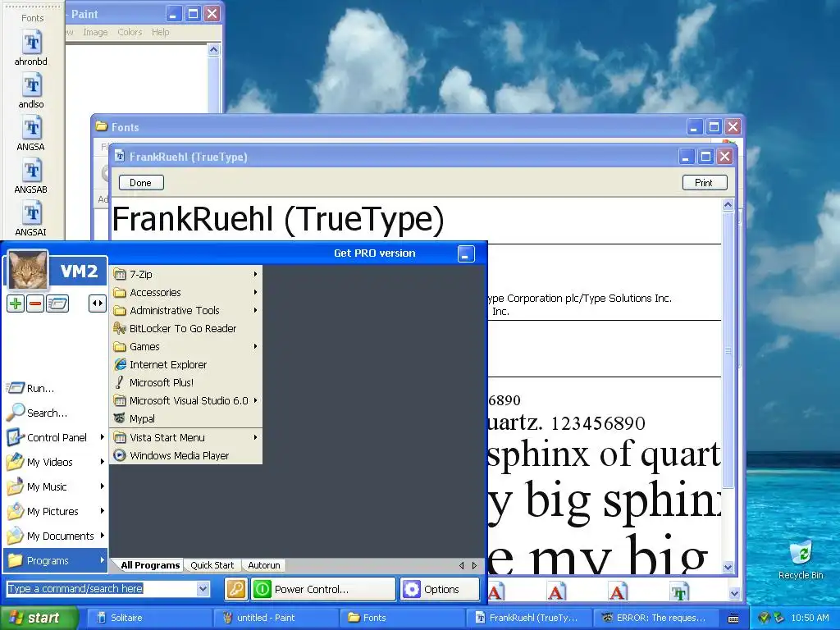Click the red minus button under VM2
Screen dimensions: 840x630
click(x=35, y=304)
